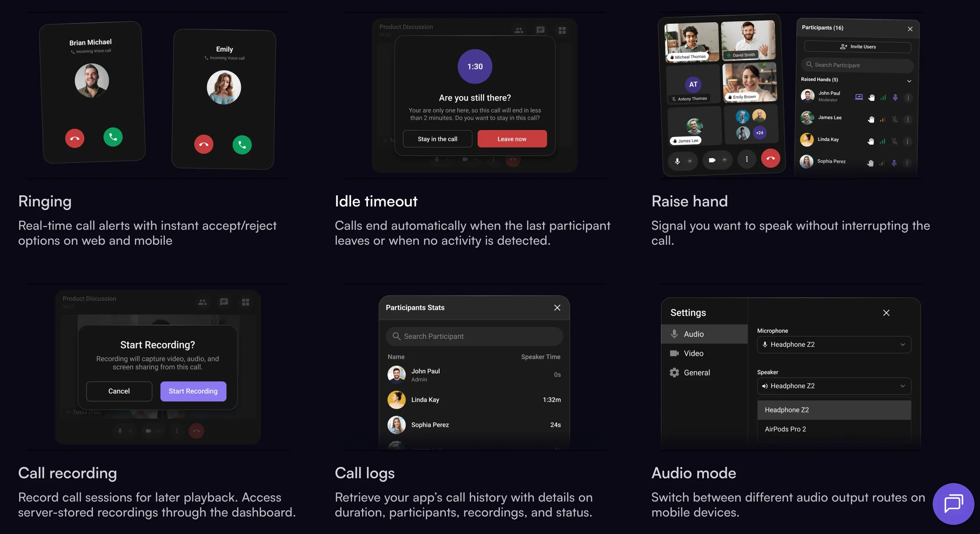Open Microphone Headphone Z2 dropdown
The image size is (980, 534).
834,344
